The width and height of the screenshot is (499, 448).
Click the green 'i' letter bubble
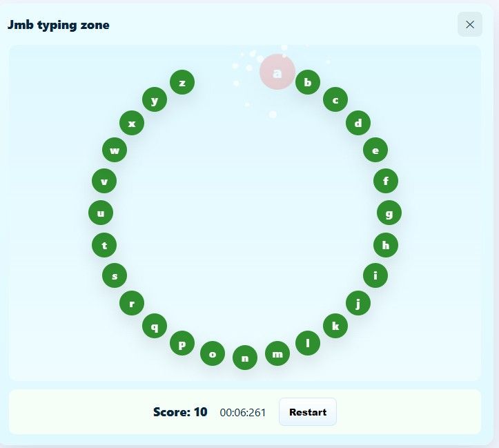click(x=375, y=276)
